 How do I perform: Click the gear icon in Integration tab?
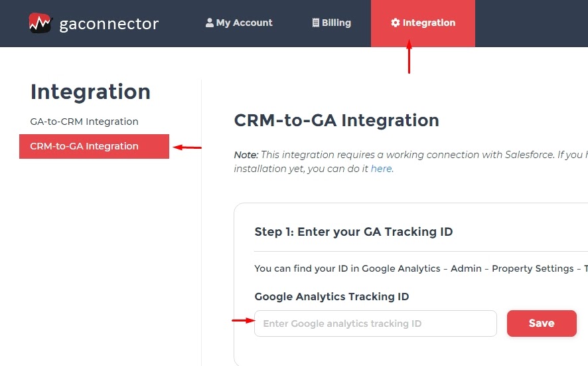coord(396,23)
